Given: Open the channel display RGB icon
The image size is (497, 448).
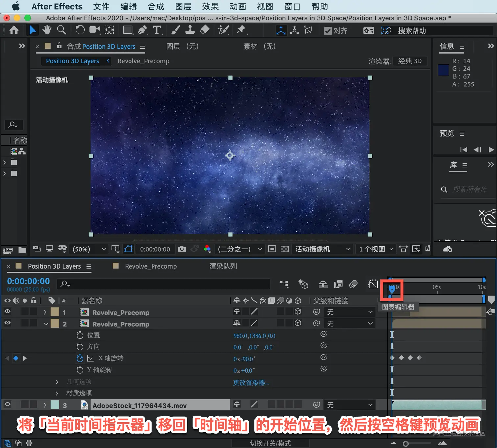Looking at the screenshot, I should [207, 249].
